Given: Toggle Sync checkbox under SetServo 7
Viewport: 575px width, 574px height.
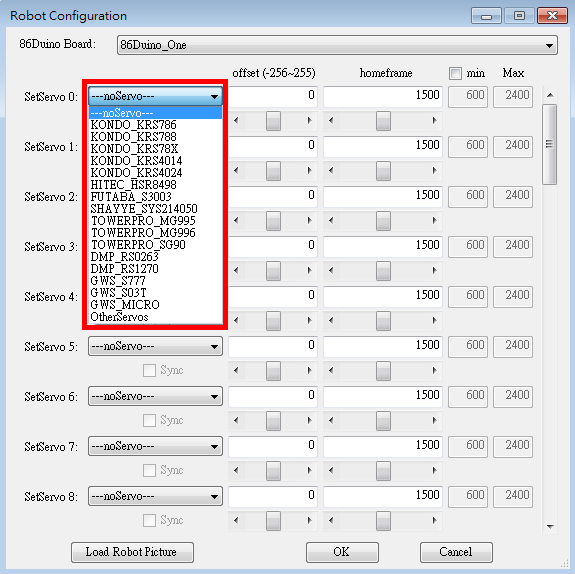Looking at the screenshot, I should point(149,471).
